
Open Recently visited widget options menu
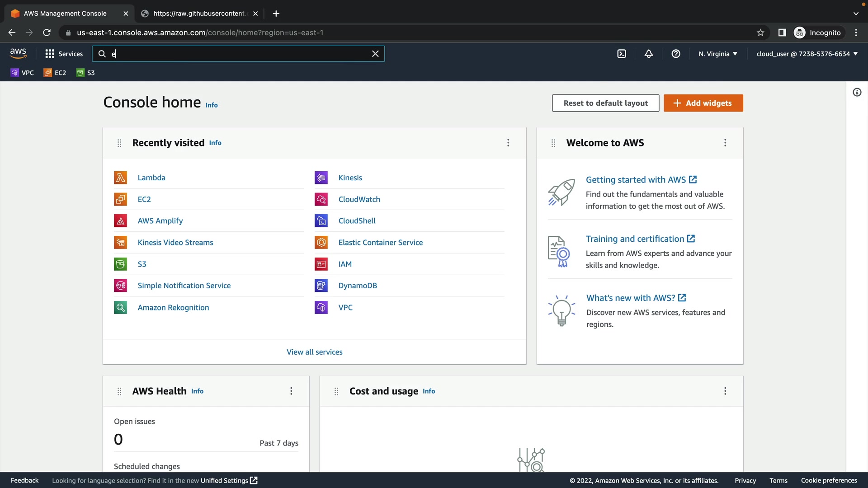coord(508,143)
